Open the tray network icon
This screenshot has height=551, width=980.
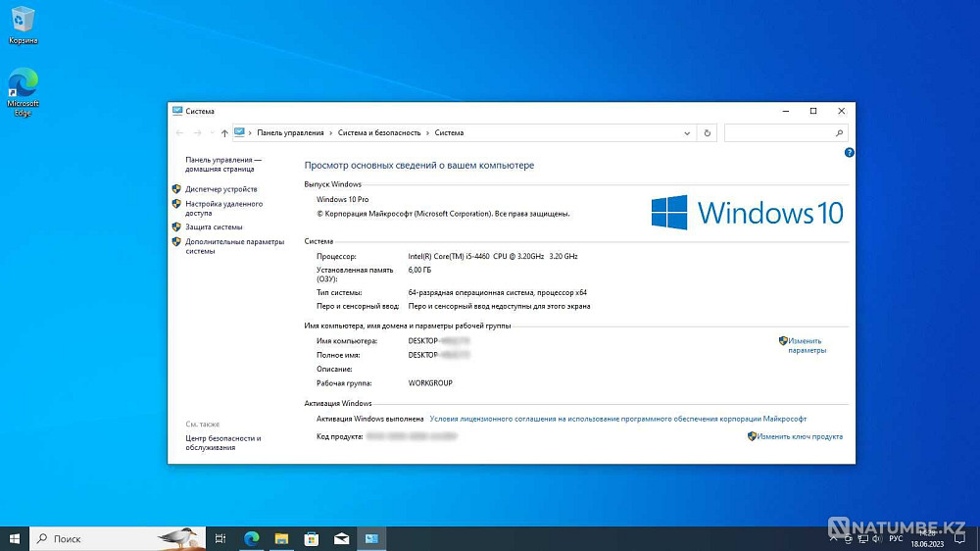[x=863, y=538]
